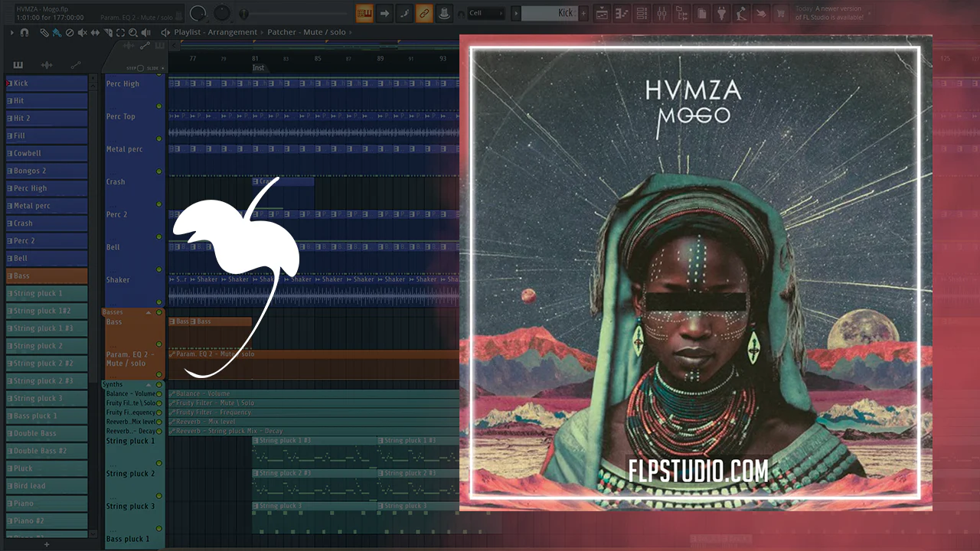Mute the Perc Top track
The image size is (980, 551).
(159, 139)
